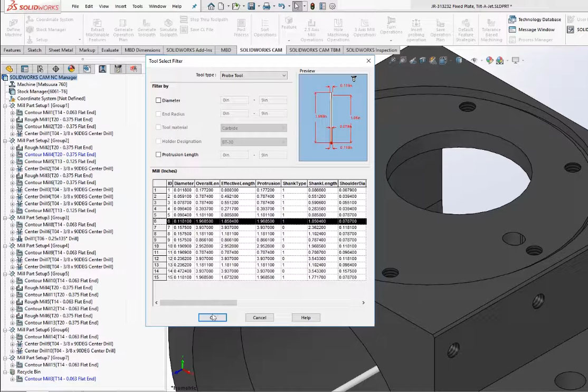
Task: Switch to the SOLIDWORKS Inspection tab
Action: point(372,50)
